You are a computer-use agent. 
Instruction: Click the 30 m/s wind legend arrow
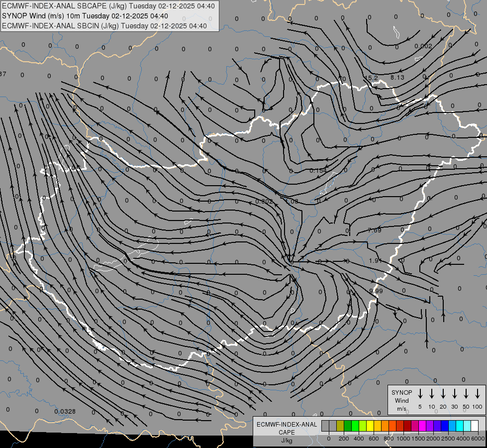(x=454, y=394)
